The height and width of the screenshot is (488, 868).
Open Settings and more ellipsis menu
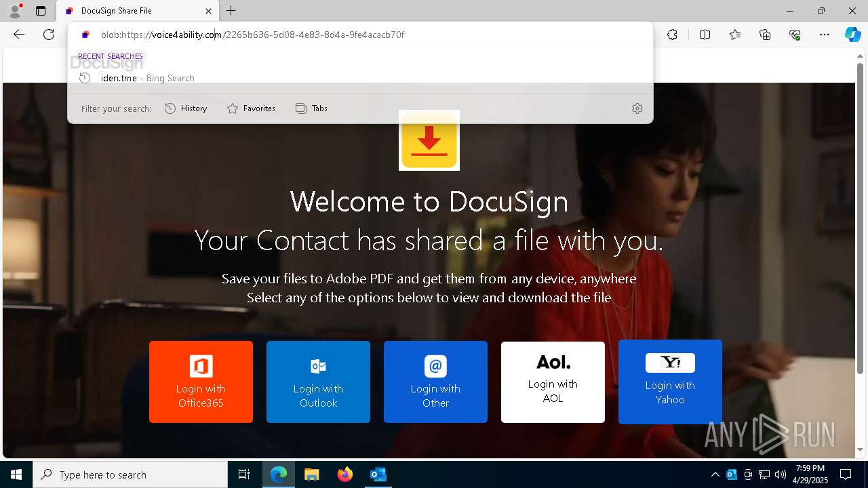pyautogui.click(x=825, y=35)
